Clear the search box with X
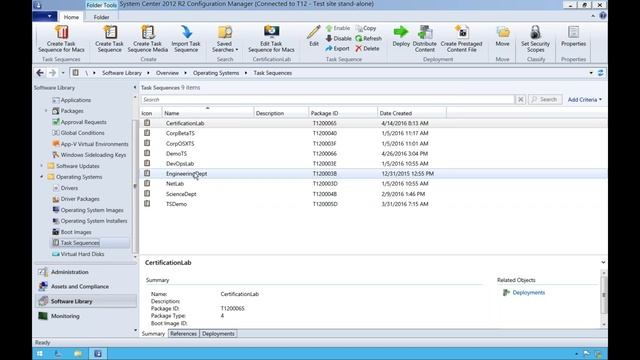Screen dimensions: 640x360 click(x=520, y=100)
